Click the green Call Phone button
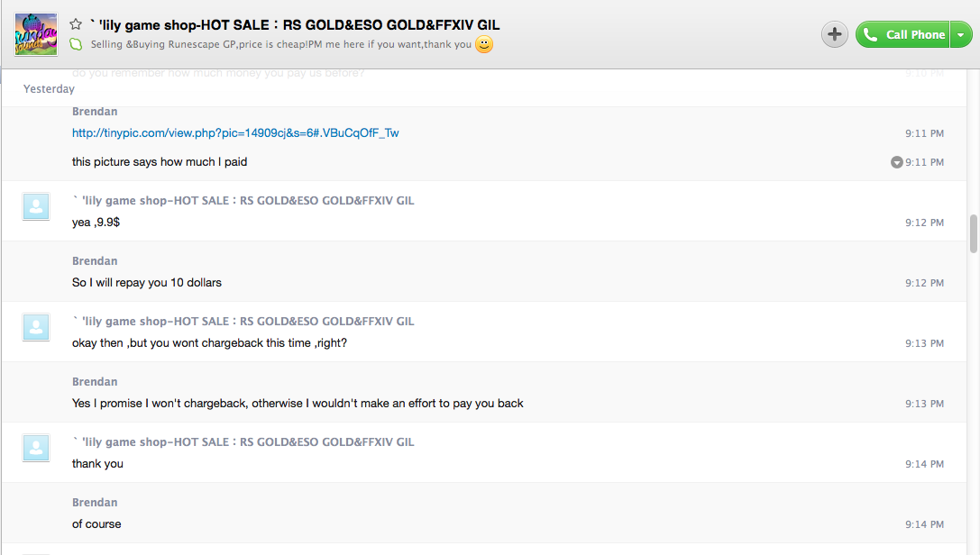Viewport: 980px width, 555px height. point(902,34)
